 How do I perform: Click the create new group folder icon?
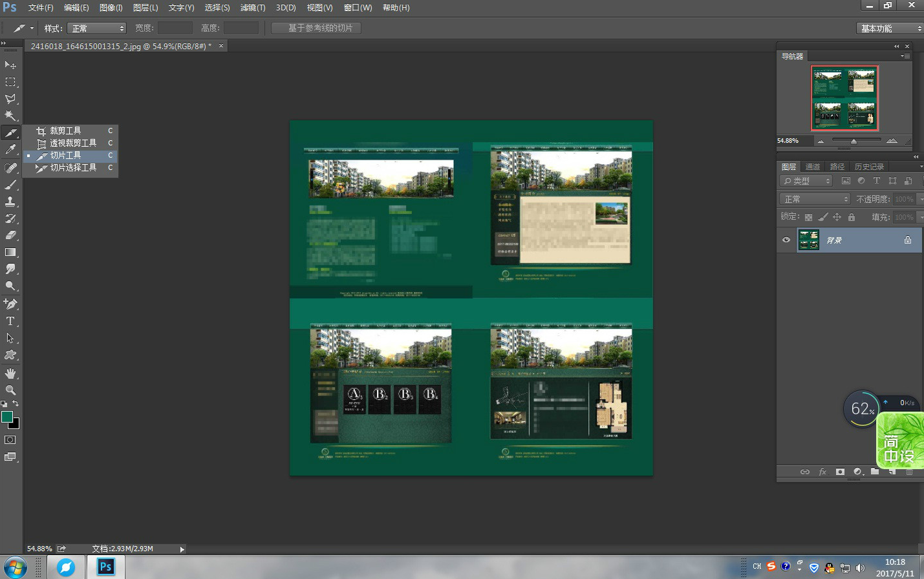coord(875,472)
